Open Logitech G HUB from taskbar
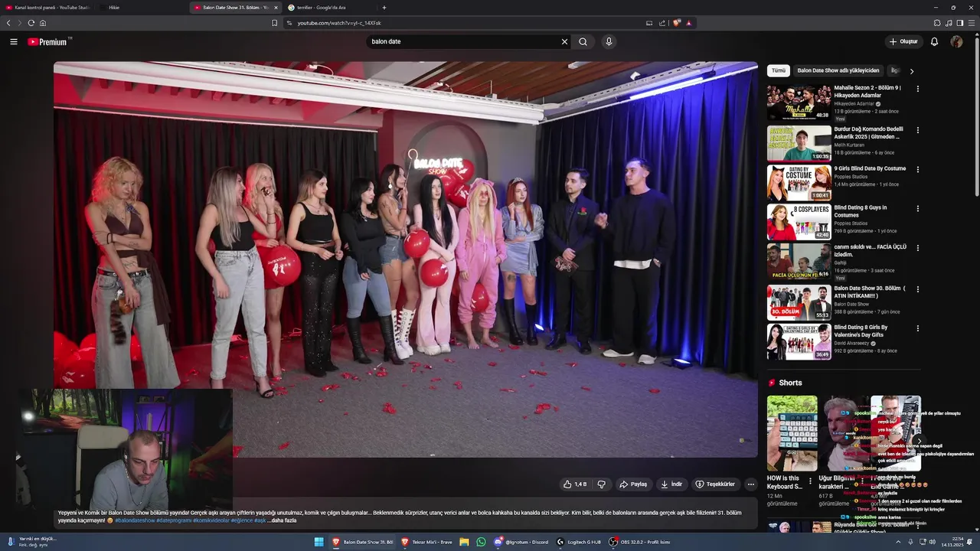Screen dimensions: 980x551 tap(580, 542)
